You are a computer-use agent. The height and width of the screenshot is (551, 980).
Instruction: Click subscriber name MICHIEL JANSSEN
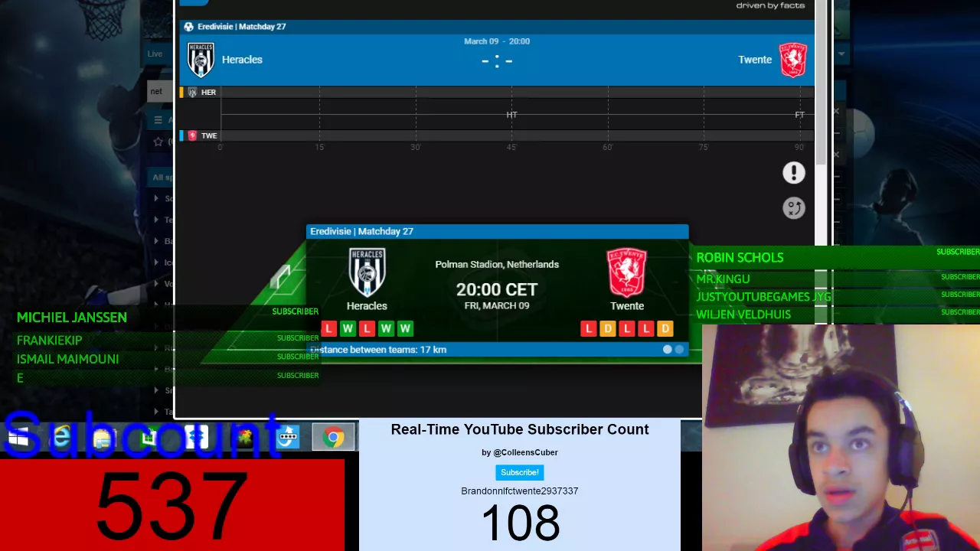tap(72, 318)
